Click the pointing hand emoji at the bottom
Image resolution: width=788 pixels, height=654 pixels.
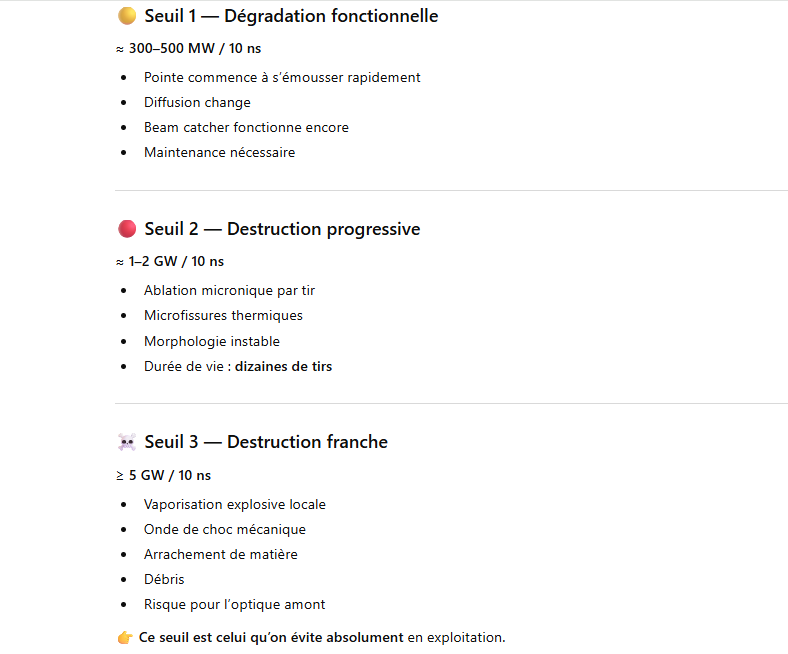coord(125,637)
